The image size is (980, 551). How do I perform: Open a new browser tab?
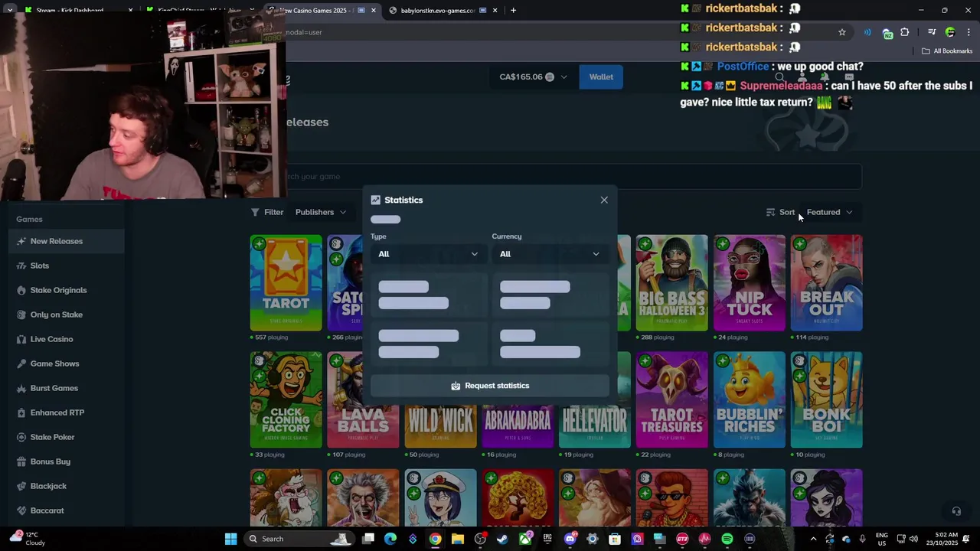click(x=513, y=10)
